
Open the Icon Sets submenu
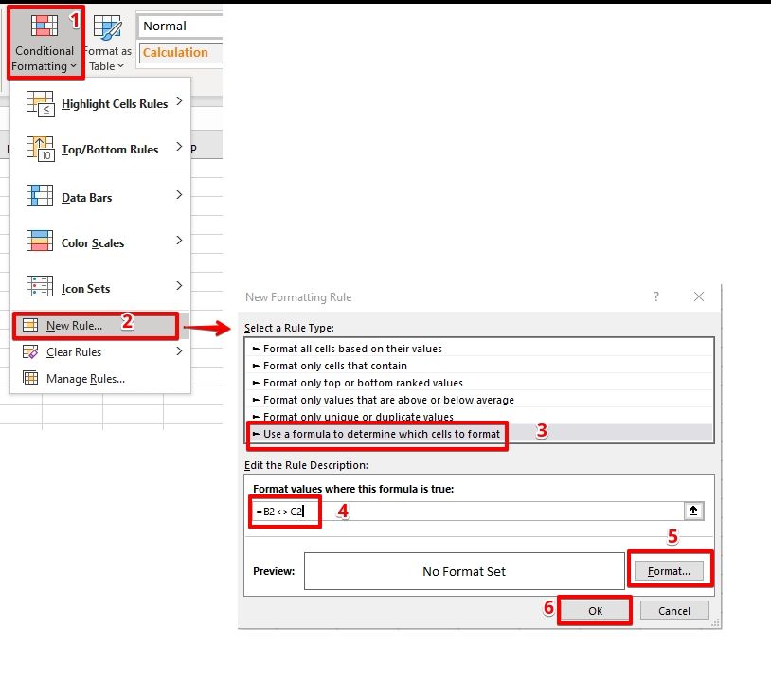[100, 288]
